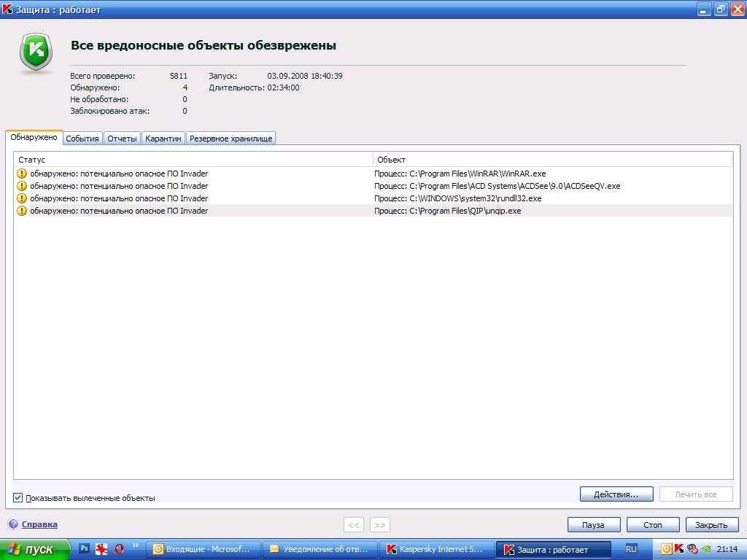Open the Карантин tab
This screenshot has width=747, height=560.
click(163, 139)
